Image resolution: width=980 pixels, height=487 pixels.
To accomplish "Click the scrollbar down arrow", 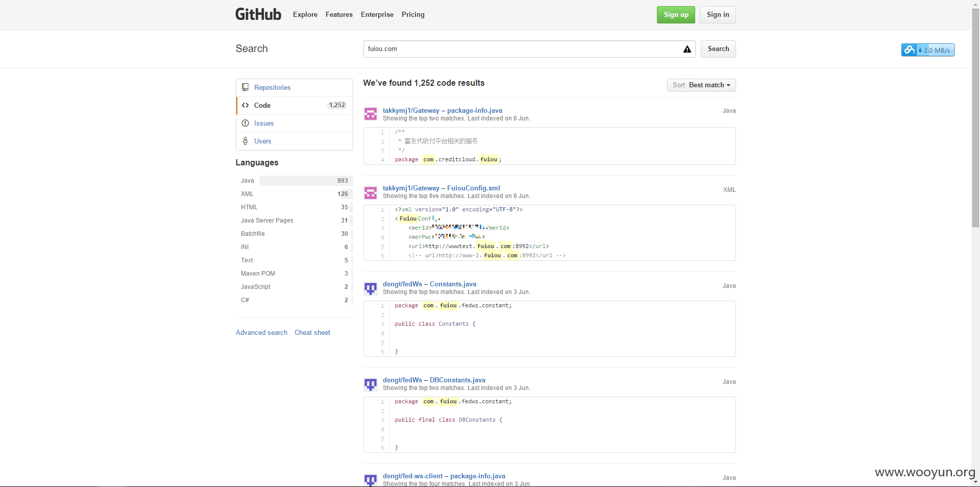I will (975, 482).
